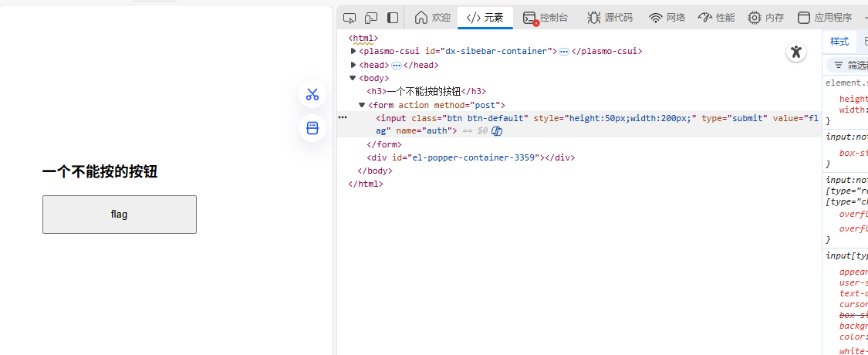Switch to the 控制台 console tab

pyautogui.click(x=545, y=18)
